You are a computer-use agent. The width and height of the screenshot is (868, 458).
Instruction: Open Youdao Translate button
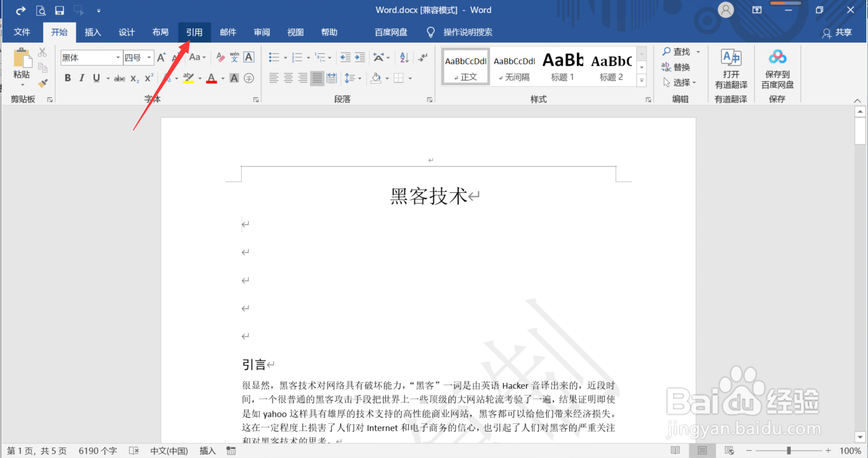point(731,68)
